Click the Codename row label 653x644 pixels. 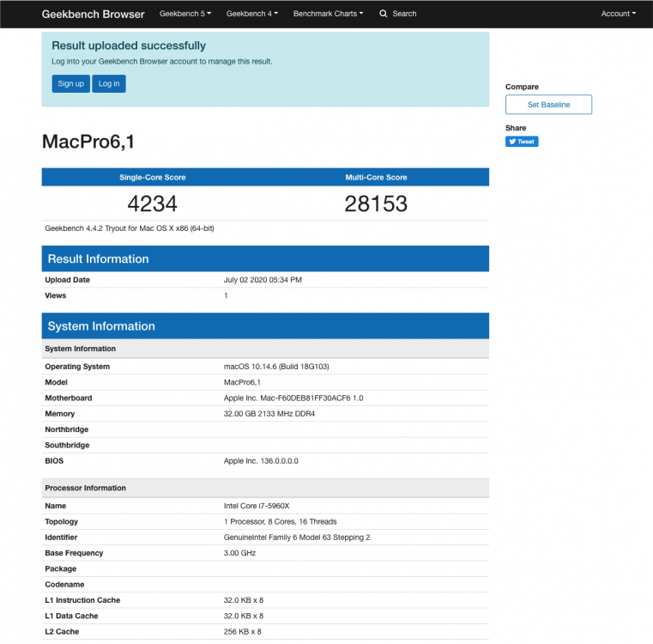pos(64,585)
